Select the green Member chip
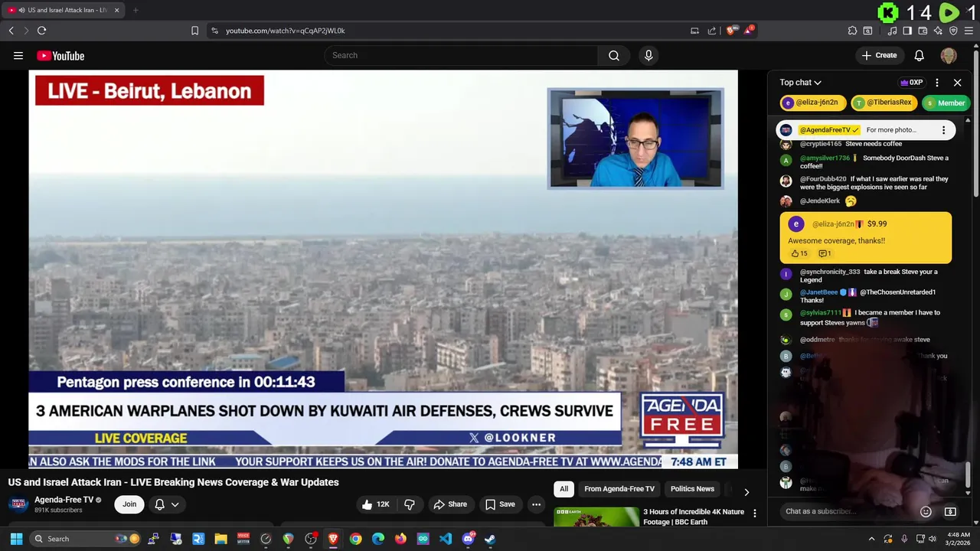This screenshot has height=551, width=980. pos(945,103)
